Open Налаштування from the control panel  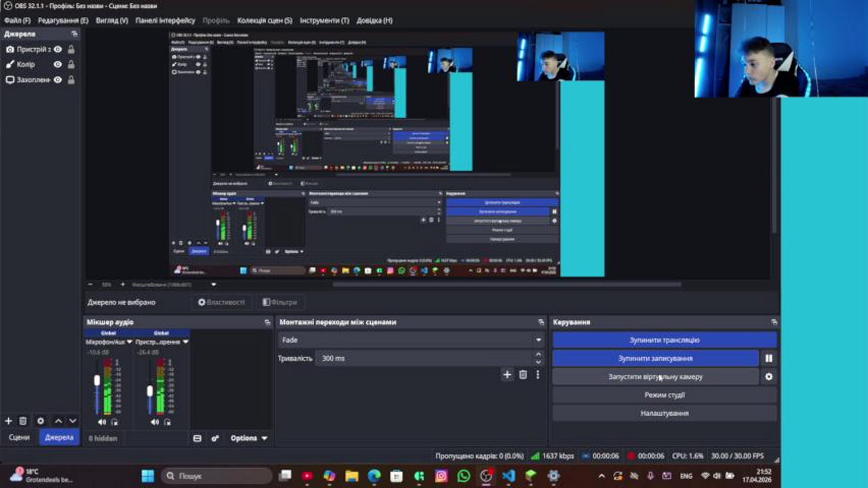click(663, 412)
